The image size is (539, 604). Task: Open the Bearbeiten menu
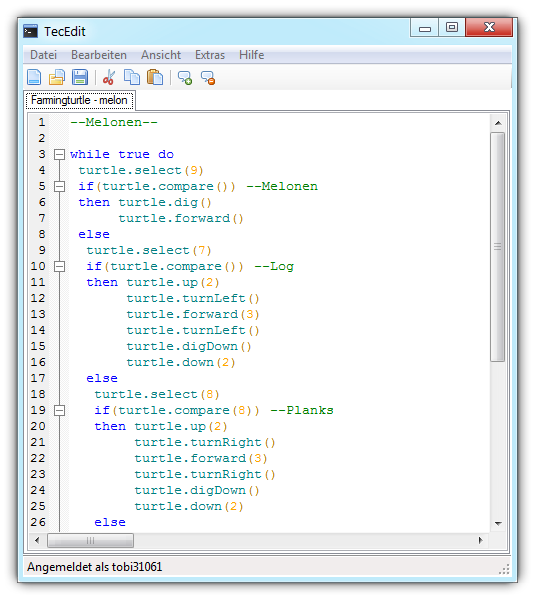pyautogui.click(x=99, y=55)
